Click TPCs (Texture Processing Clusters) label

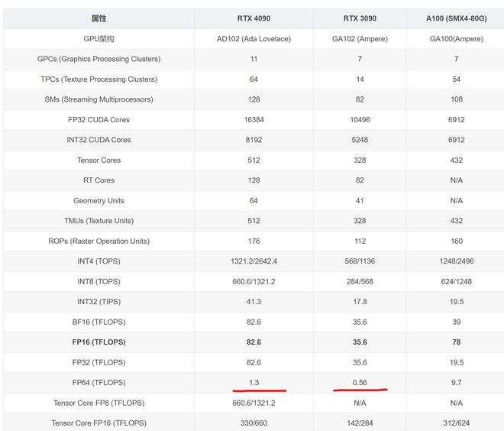[99, 79]
